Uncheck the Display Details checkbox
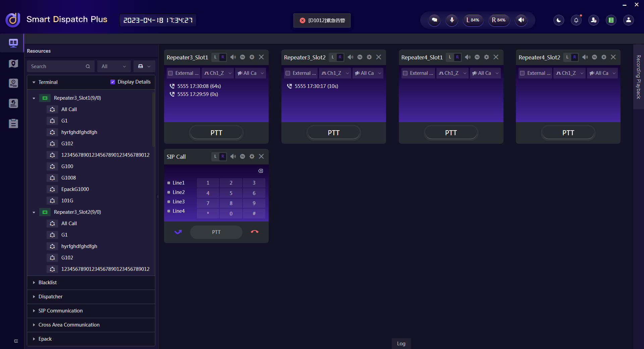The image size is (644, 349). (113, 82)
